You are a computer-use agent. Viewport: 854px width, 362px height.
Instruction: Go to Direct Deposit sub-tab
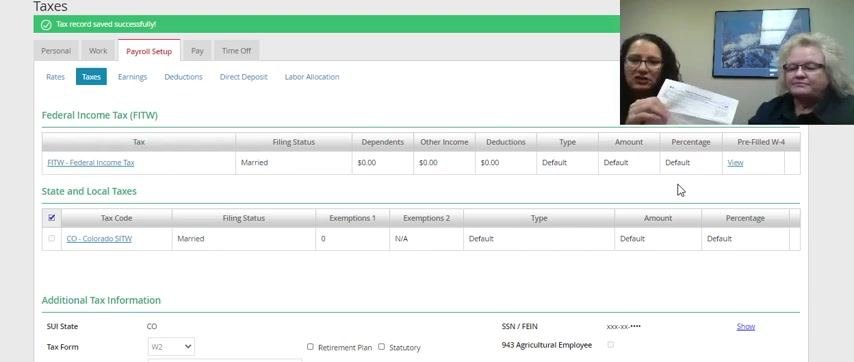243,77
